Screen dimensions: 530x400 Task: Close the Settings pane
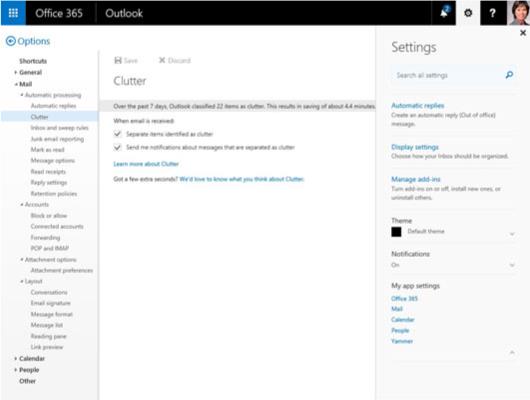pos(523,33)
